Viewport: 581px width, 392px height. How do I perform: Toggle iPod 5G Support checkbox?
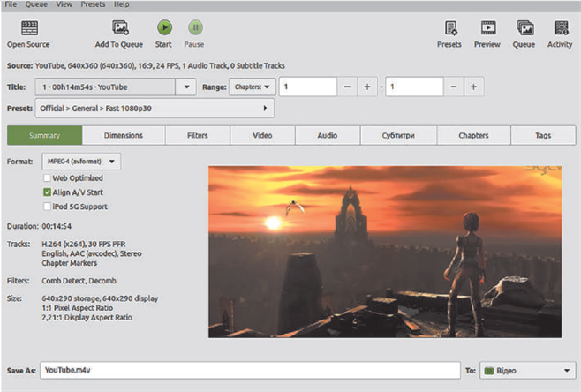[47, 206]
